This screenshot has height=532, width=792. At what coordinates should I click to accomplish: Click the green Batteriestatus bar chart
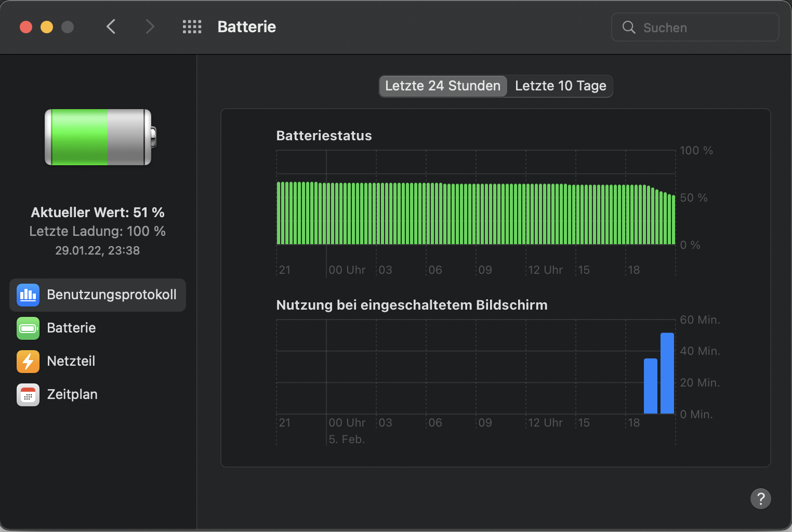[476, 214]
